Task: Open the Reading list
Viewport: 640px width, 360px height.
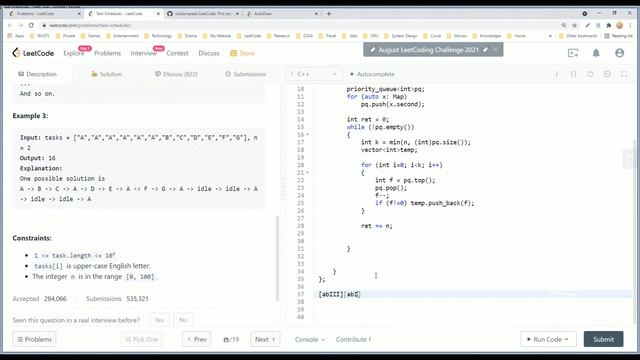Action: (x=618, y=36)
